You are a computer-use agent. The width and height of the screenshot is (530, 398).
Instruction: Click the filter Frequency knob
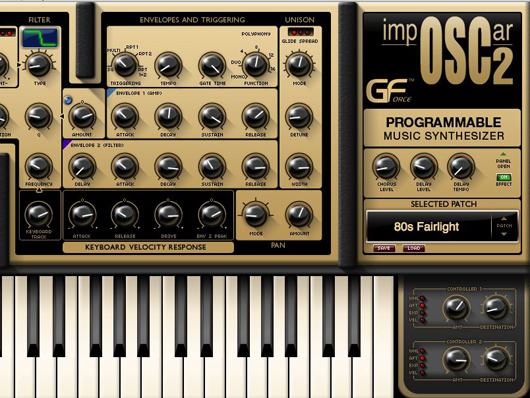(39, 167)
